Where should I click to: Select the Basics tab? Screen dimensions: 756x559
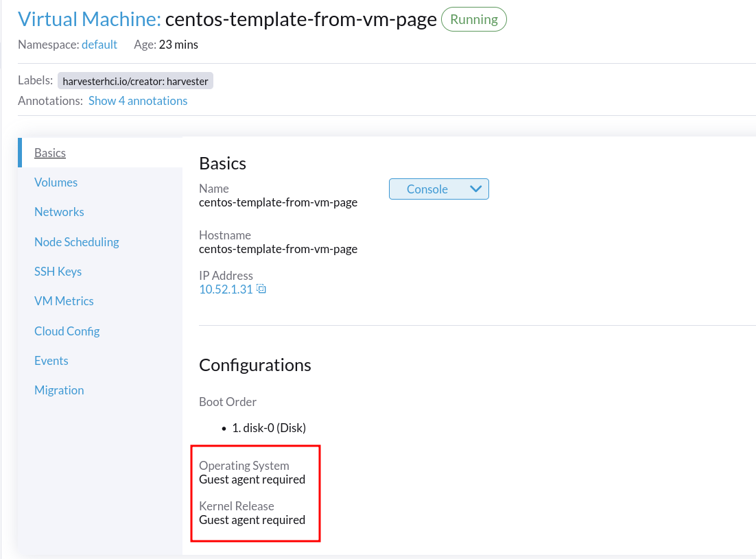49,152
